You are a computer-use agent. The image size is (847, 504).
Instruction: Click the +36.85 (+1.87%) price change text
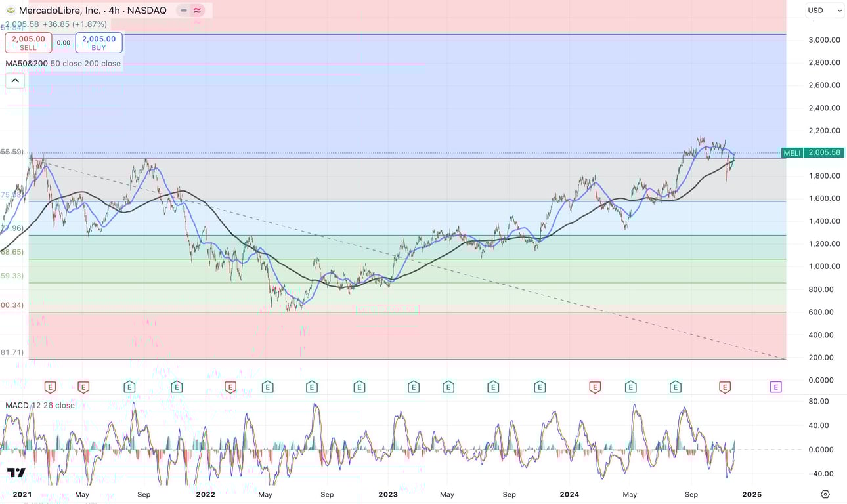click(76, 24)
